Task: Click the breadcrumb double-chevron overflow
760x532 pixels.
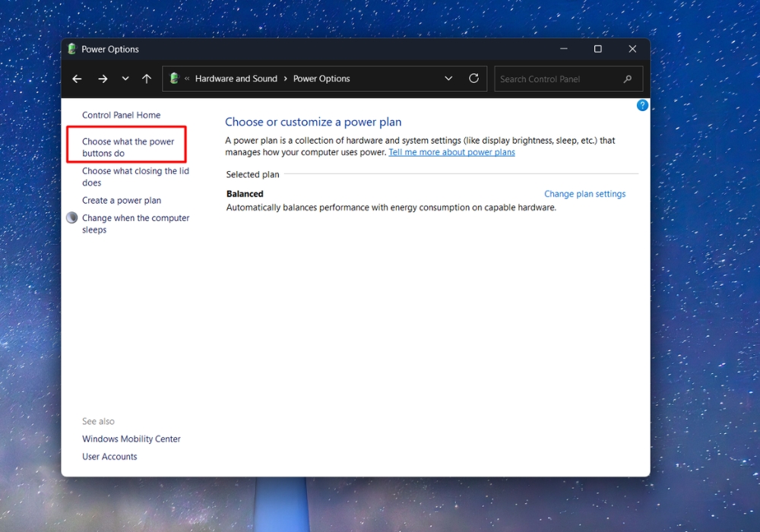Action: click(187, 78)
